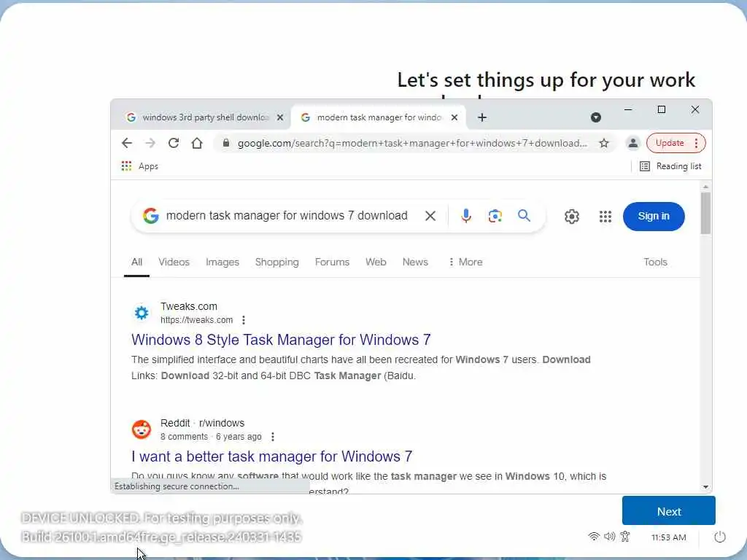Open more options for Reddit result

click(273, 437)
